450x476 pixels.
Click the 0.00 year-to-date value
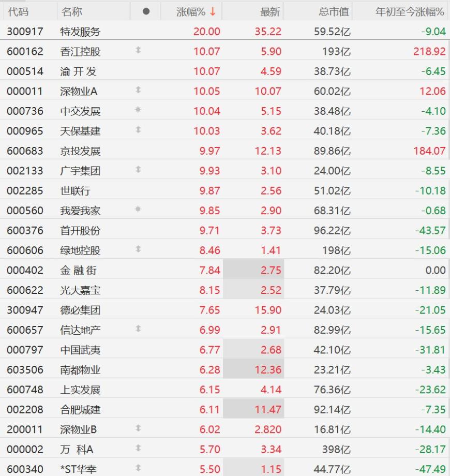pos(436,270)
